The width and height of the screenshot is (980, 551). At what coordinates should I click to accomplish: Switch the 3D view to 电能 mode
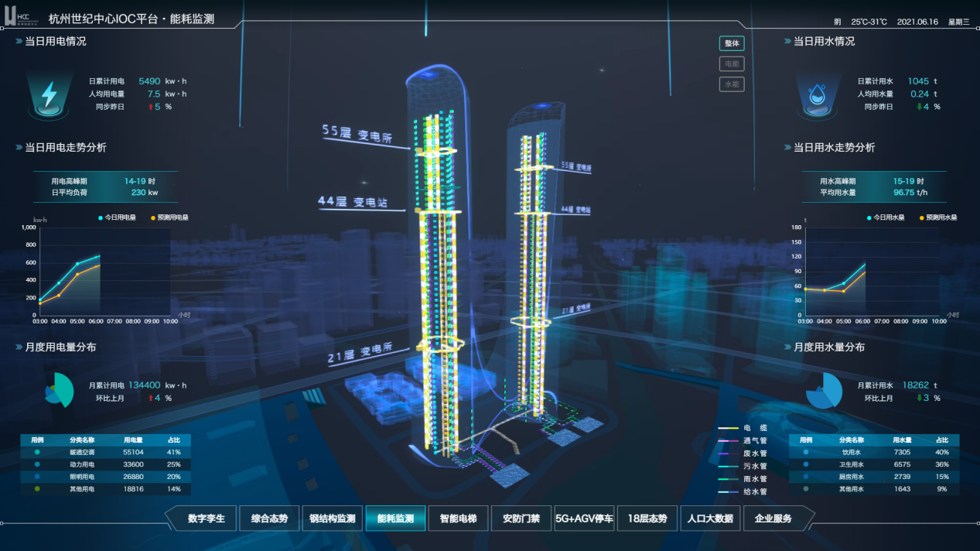731,64
